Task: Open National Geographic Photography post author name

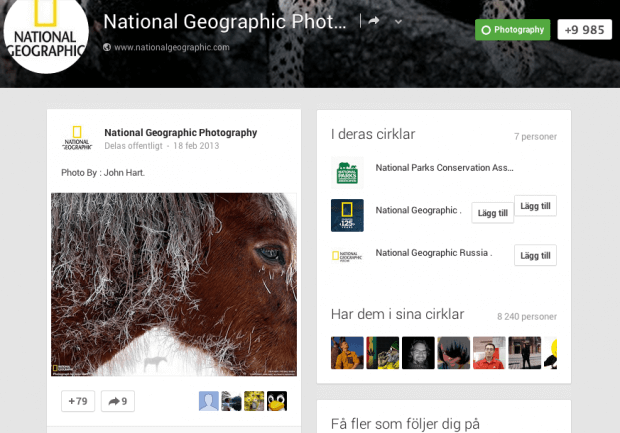Action: tap(181, 132)
